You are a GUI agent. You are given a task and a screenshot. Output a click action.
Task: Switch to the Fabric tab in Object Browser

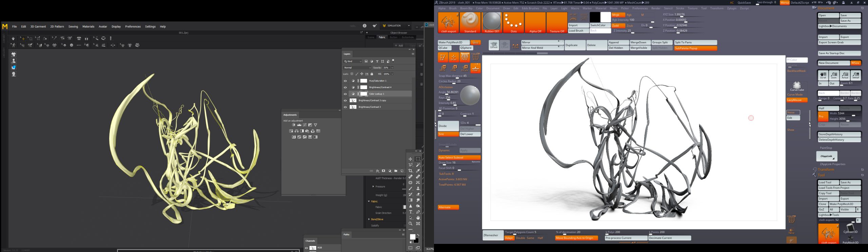coord(382,37)
